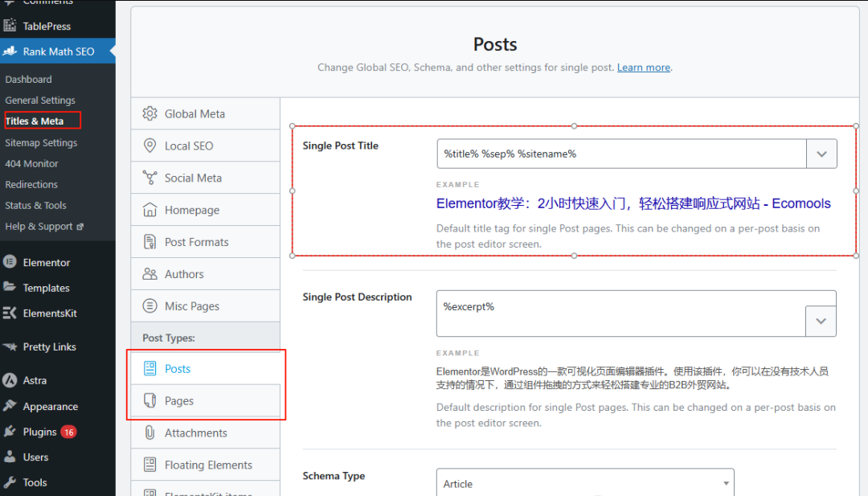Click the Social Meta share icon

click(149, 178)
